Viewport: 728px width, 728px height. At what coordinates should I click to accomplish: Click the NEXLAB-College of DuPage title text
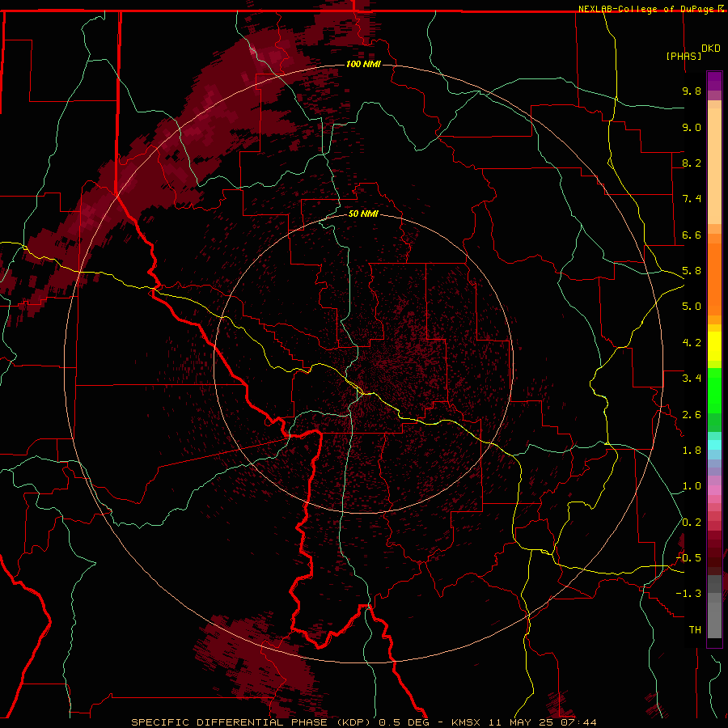[645, 9]
